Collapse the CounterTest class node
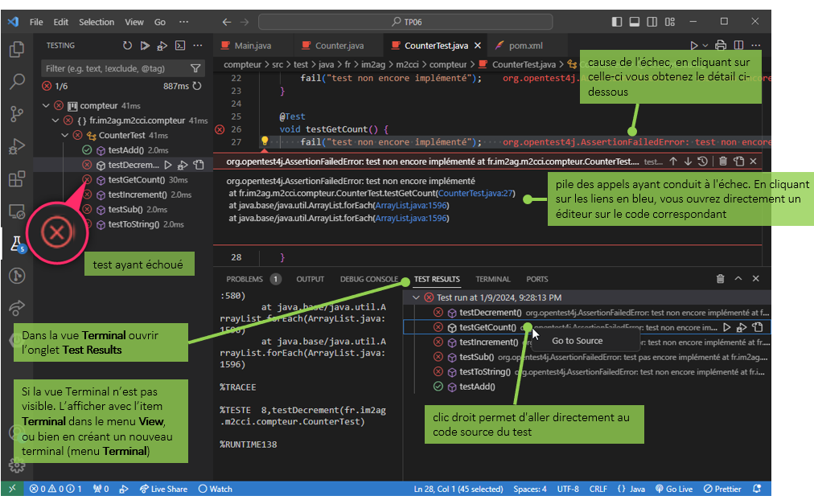This screenshot has width=814, height=504. [65, 135]
